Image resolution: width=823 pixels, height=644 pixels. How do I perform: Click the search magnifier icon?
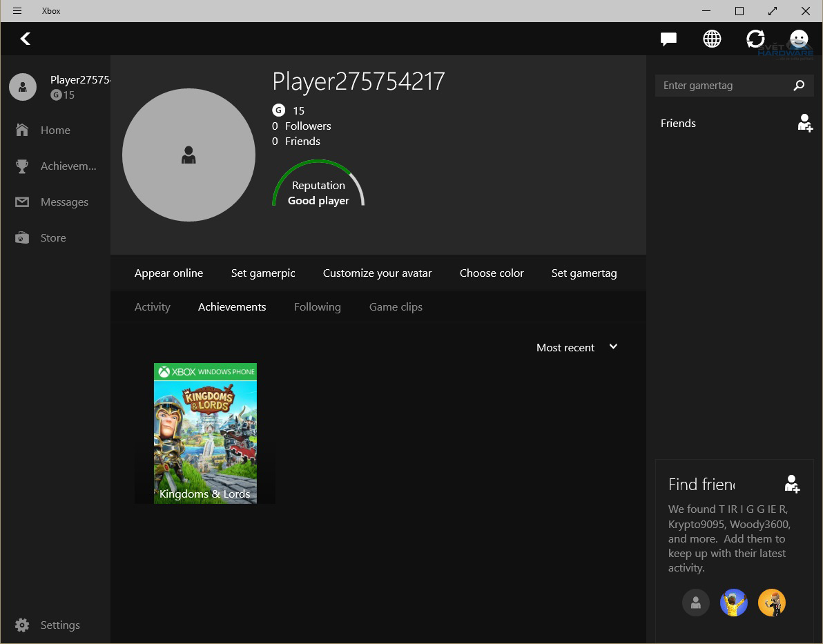pyautogui.click(x=799, y=86)
